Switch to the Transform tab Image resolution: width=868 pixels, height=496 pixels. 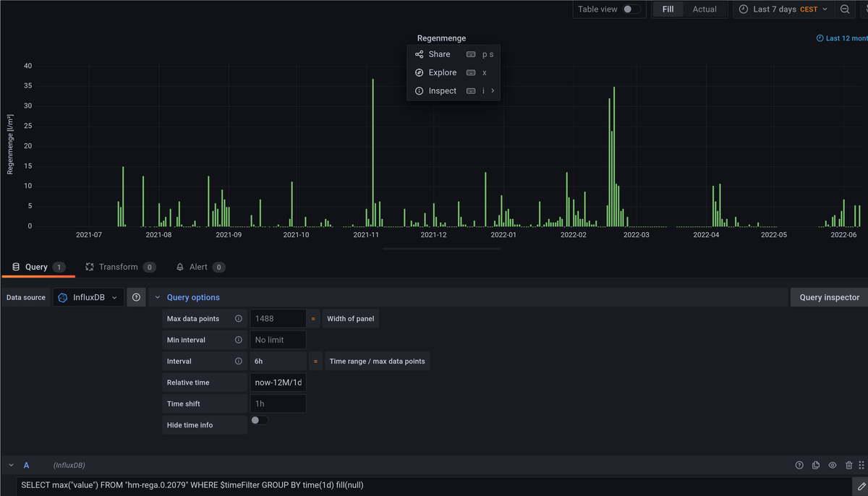[119, 267]
